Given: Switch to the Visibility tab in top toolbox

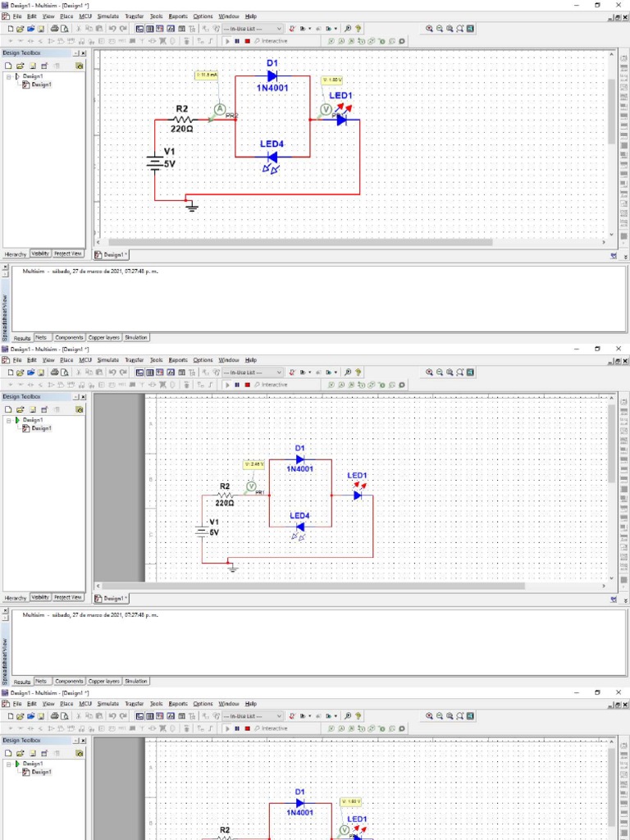Looking at the screenshot, I should coord(40,253).
